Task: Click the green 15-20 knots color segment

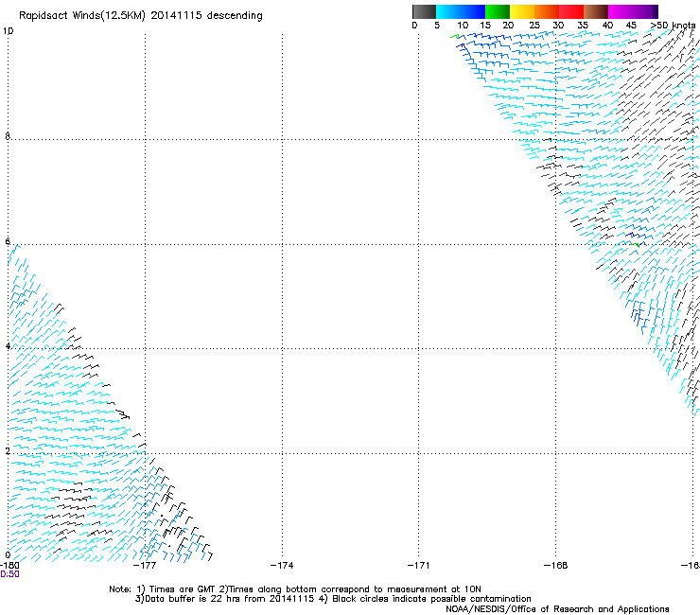Action: click(x=498, y=11)
